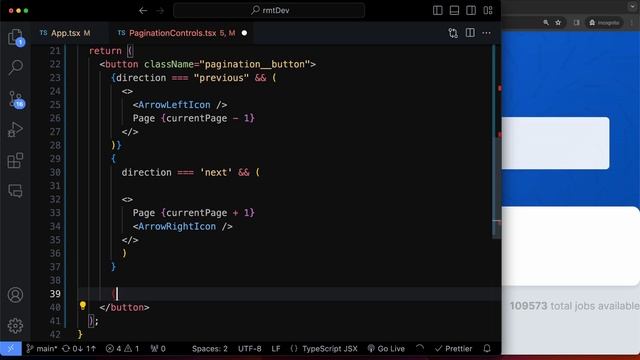Toggle browser side panel icon
The width and height of the screenshot is (640, 360).
coord(576,22)
